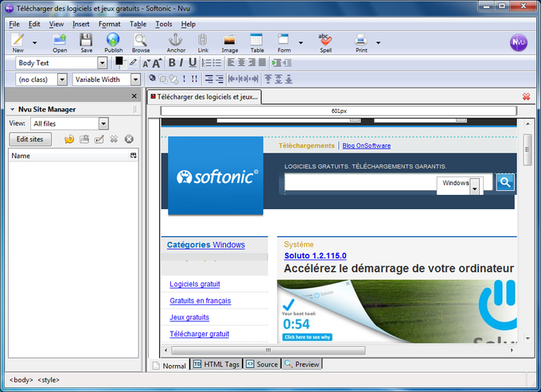Switch to the Preview view tab
The width and height of the screenshot is (541, 392).
point(302,364)
